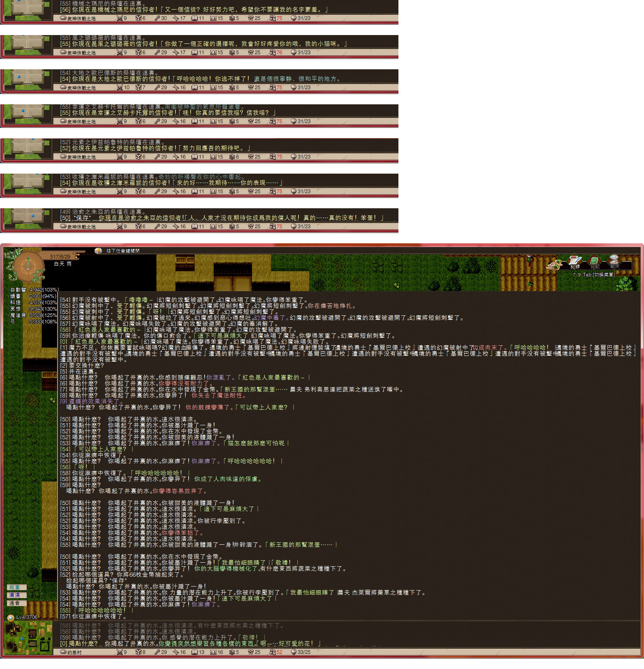
Task: Click the dexterity icon showing 29 in 約恩村 bar
Action: [157, 652]
